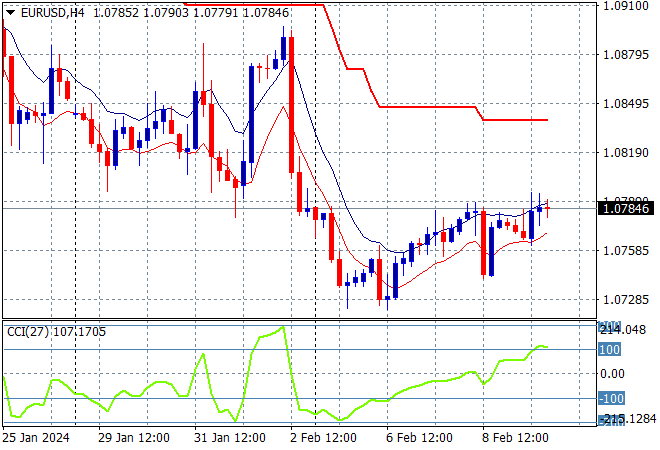Click the 29 Jan 12:00 time label
The image size is (660, 450).
tap(134, 438)
